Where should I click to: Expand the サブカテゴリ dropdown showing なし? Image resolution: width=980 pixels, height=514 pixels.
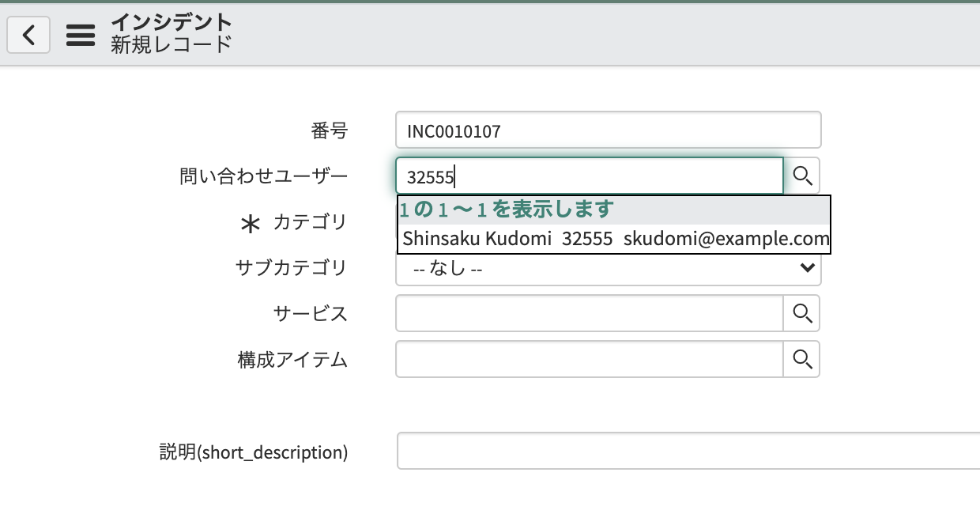609,269
